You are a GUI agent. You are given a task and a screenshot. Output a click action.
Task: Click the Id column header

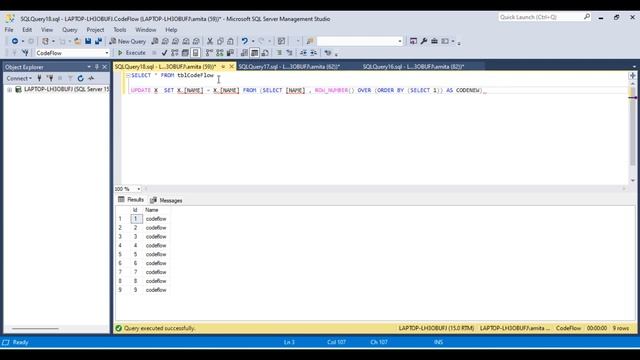point(136,210)
